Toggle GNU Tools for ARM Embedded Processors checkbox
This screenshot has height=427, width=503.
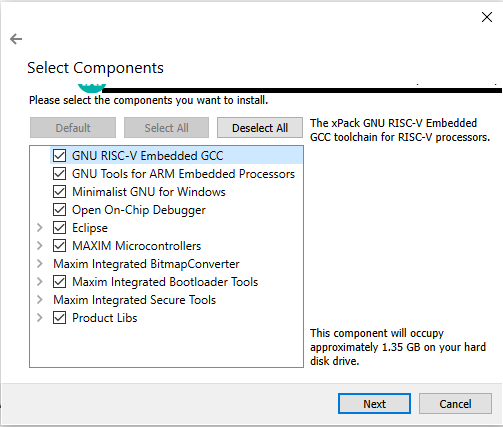pyautogui.click(x=59, y=174)
